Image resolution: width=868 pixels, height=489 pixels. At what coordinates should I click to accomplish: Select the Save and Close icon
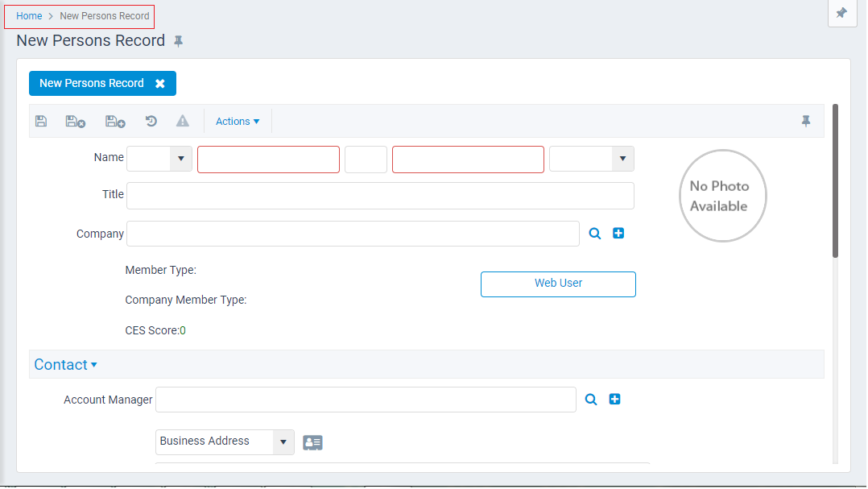coord(75,121)
